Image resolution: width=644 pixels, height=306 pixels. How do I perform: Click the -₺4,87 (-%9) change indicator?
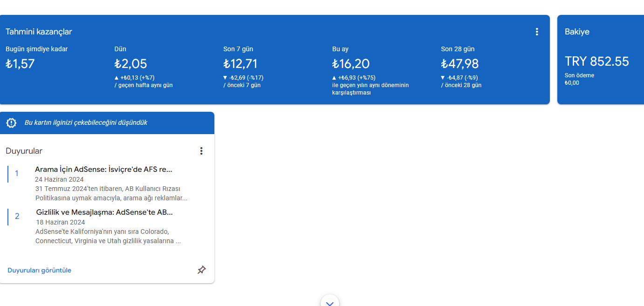[x=459, y=78]
